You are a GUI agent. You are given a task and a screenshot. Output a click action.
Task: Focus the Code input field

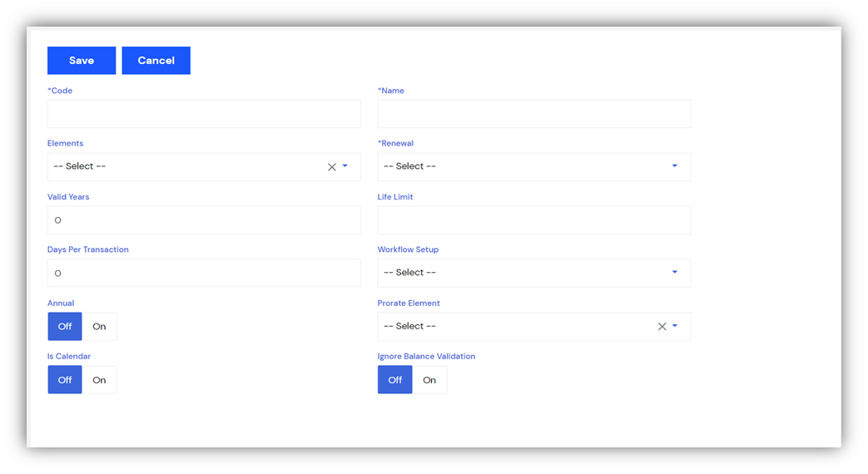tap(204, 114)
